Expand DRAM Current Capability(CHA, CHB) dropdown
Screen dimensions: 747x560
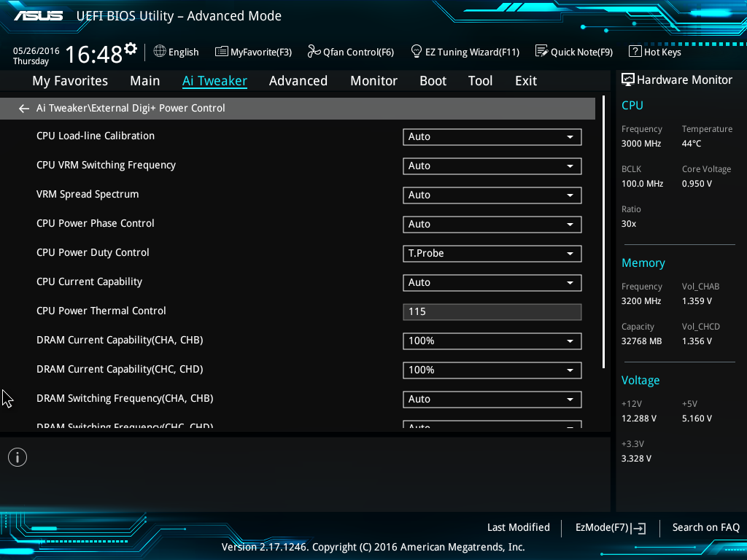[x=492, y=341]
